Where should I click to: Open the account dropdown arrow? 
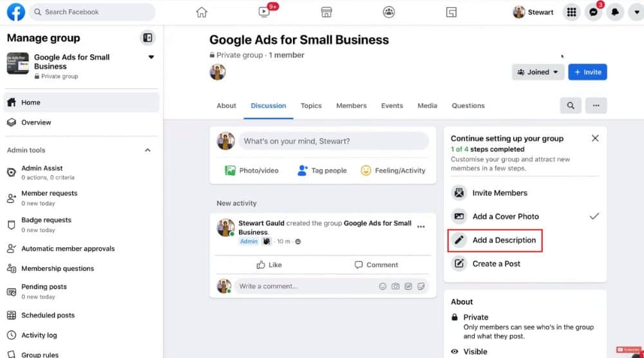pos(636,12)
